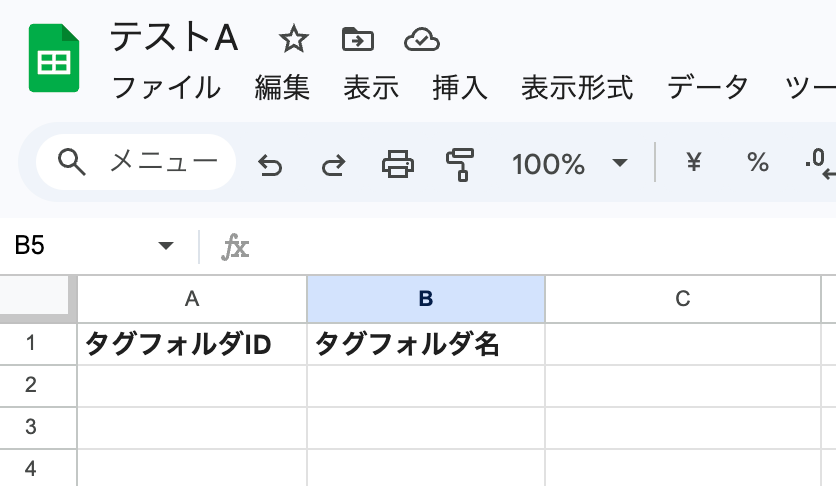Click the decrease decimal places icon
The height and width of the screenshot is (486, 836).
pyautogui.click(x=820, y=163)
